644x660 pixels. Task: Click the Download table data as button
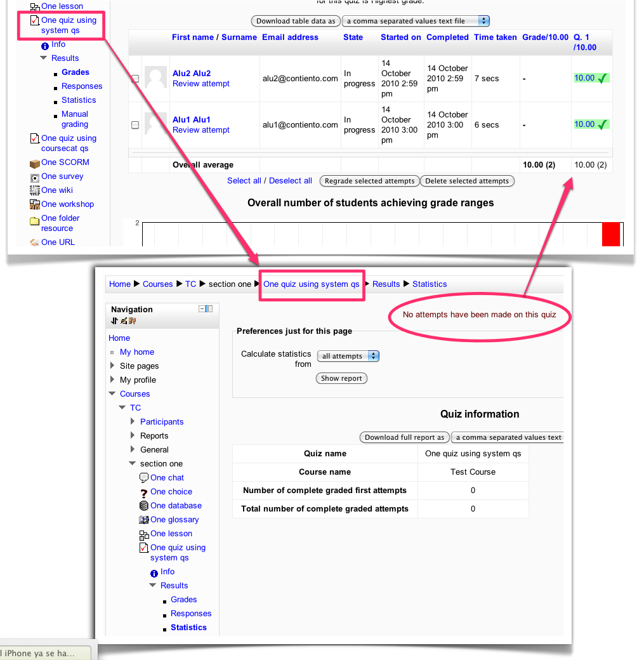pyautogui.click(x=296, y=21)
